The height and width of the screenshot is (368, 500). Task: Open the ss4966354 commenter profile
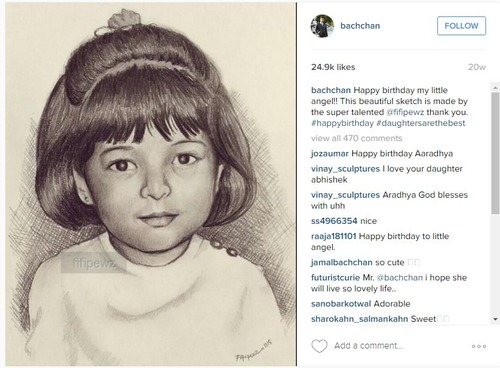point(334,221)
